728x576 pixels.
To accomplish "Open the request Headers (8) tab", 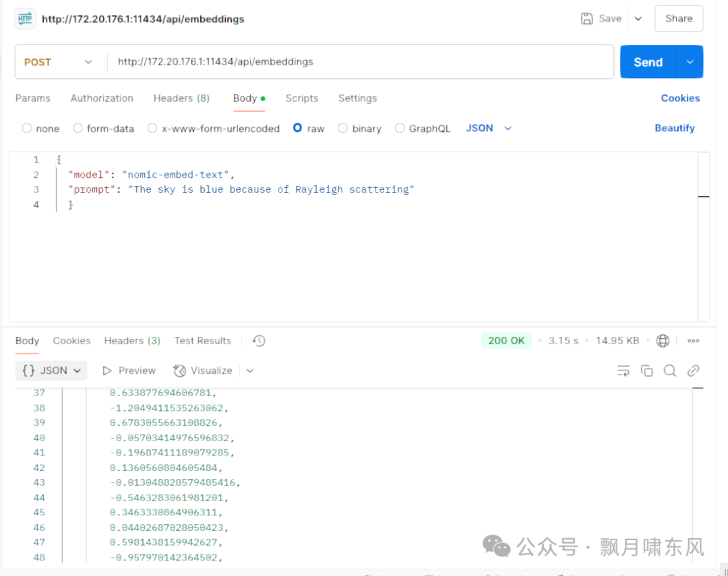I will (181, 98).
